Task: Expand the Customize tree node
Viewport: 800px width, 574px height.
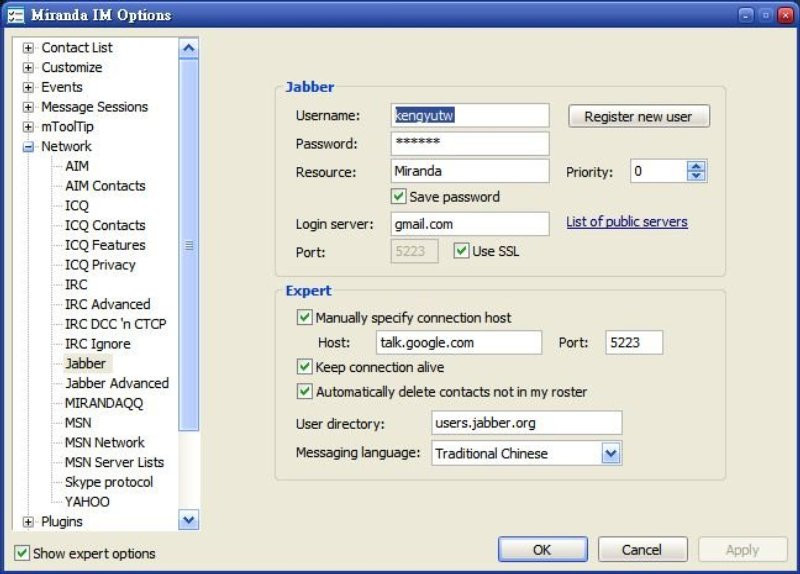Action: point(28,68)
